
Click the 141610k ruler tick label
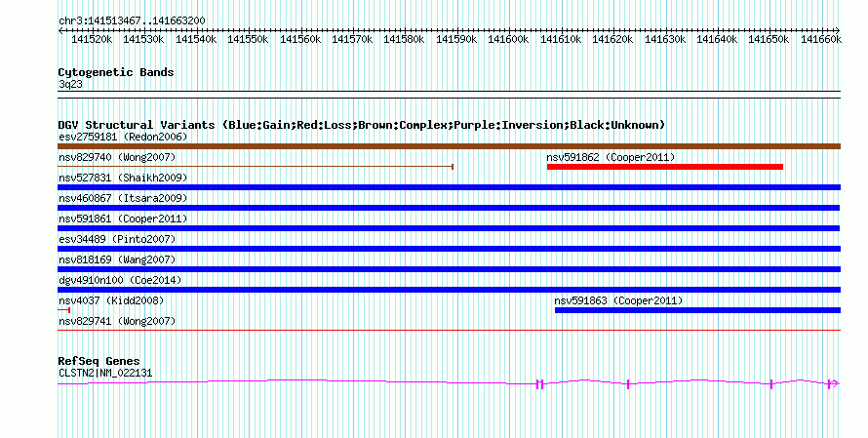click(561, 39)
